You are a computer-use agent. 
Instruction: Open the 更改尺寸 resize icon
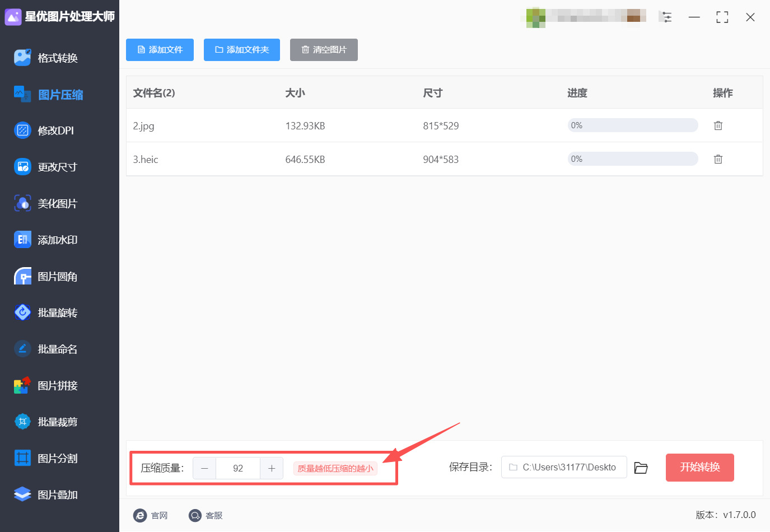(x=22, y=167)
